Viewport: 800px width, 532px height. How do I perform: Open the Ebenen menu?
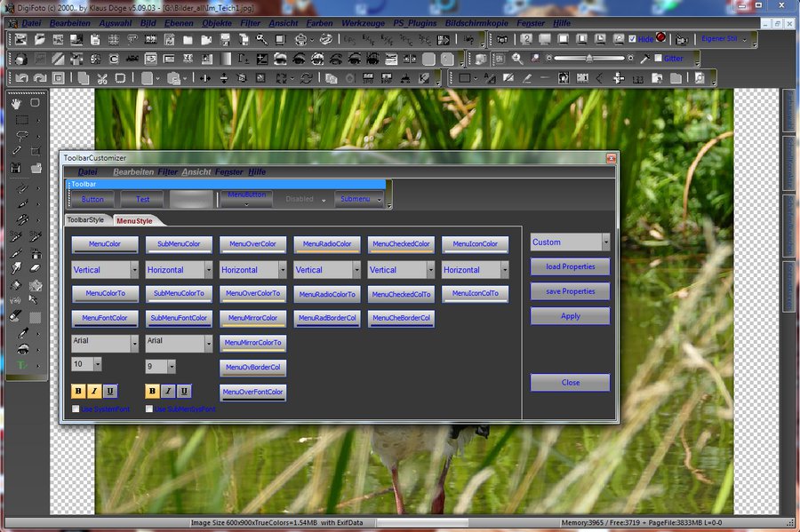177,22
